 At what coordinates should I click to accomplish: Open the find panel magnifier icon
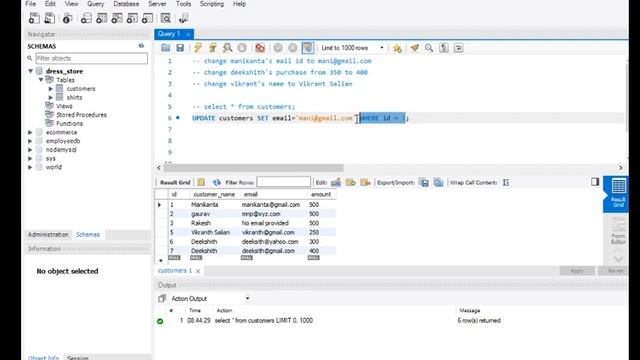(429, 48)
